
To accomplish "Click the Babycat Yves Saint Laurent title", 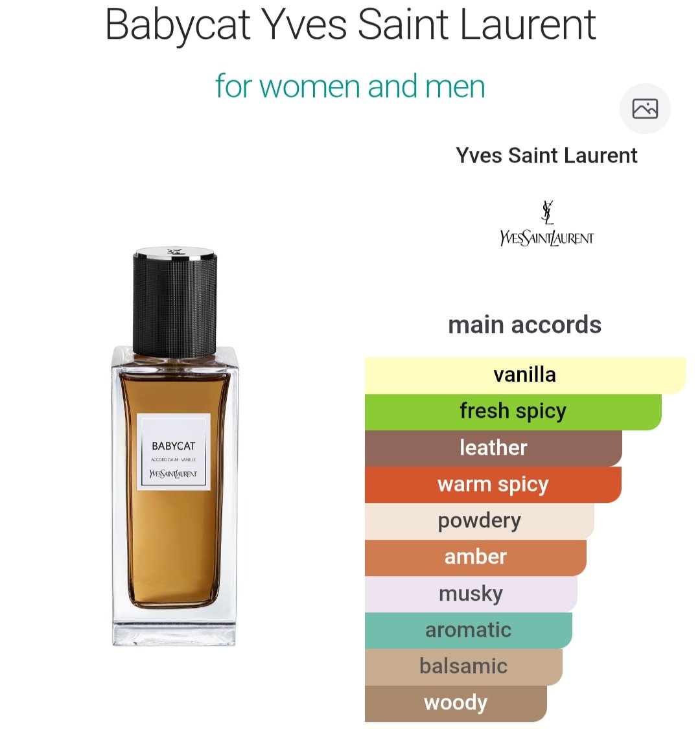I will pyautogui.click(x=350, y=24).
